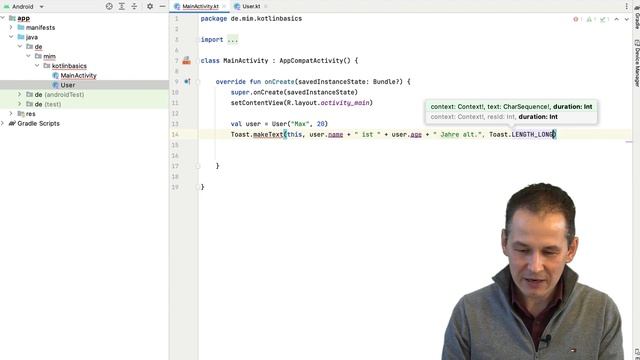Expand the de (test) package
640x360 pixels.
(x=20, y=104)
